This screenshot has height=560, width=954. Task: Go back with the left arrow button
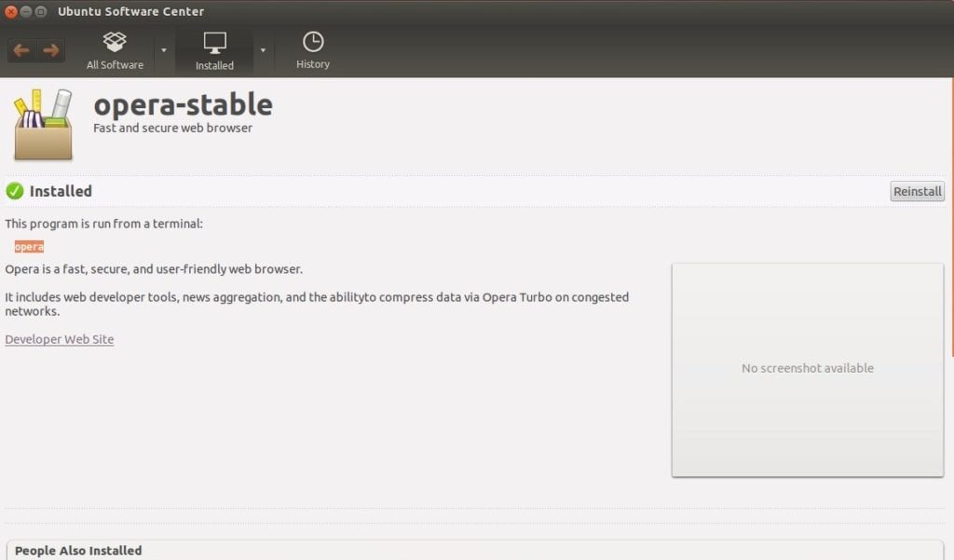click(x=22, y=50)
